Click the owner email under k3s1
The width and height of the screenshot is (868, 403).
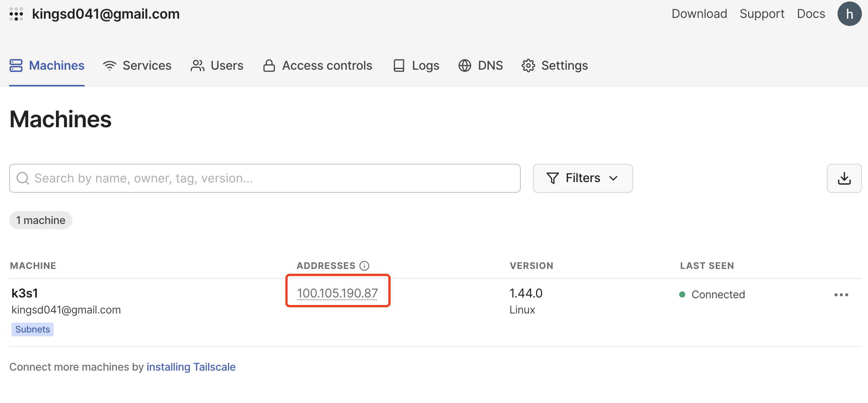[66, 310]
